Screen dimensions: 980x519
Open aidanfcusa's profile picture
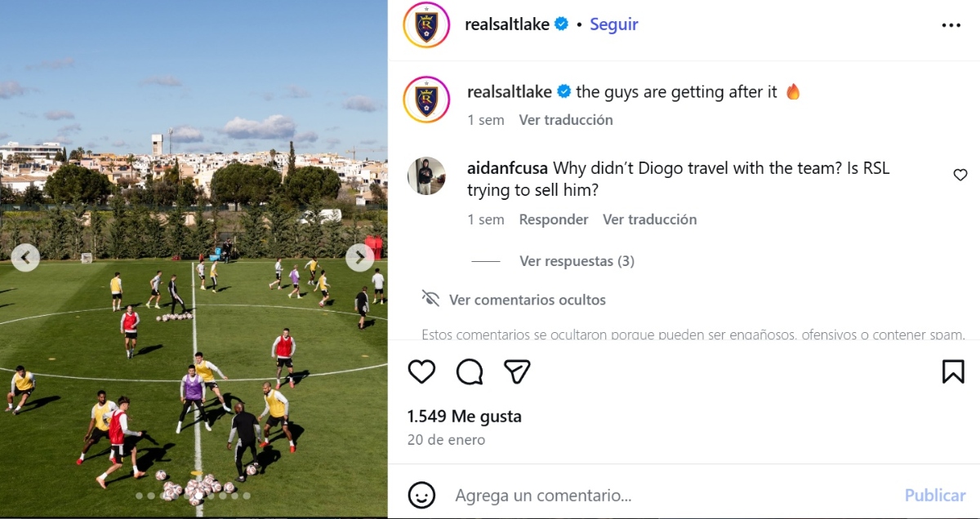(426, 176)
